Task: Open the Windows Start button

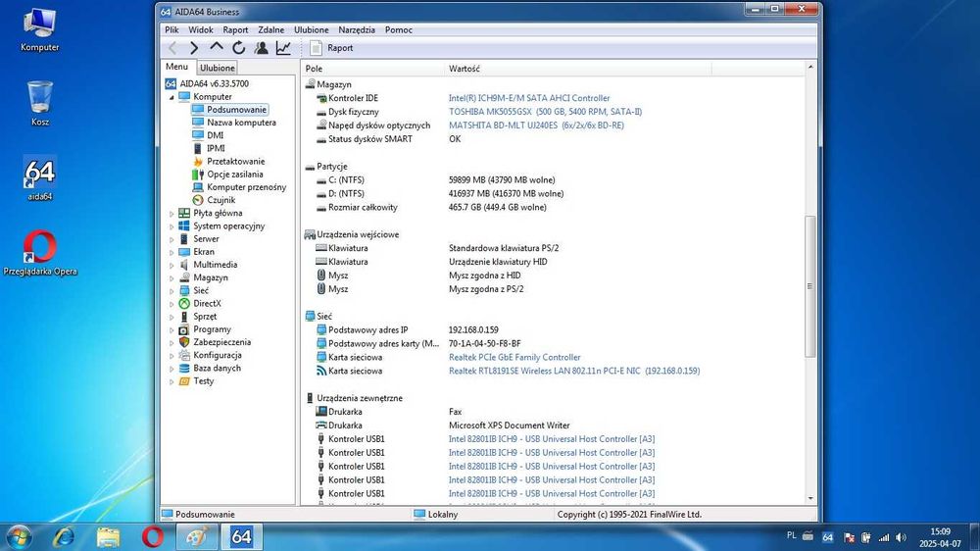Action: [x=18, y=536]
